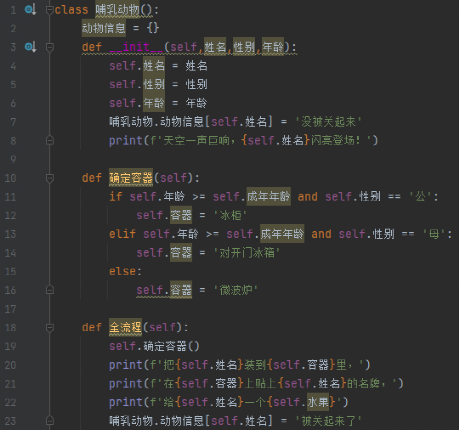
Task: Click the 年龄 parameter in __init__ signature
Action: click(273, 47)
